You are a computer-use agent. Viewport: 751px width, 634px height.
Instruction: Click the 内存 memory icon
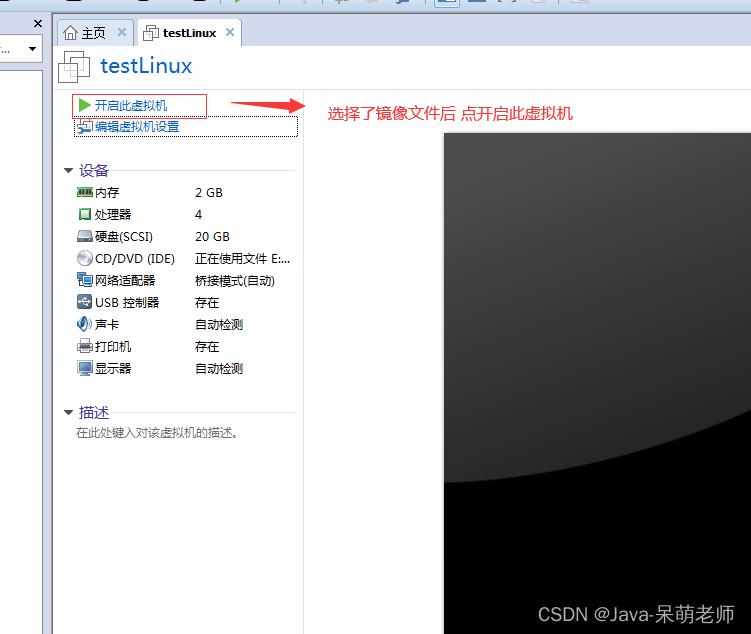84,192
